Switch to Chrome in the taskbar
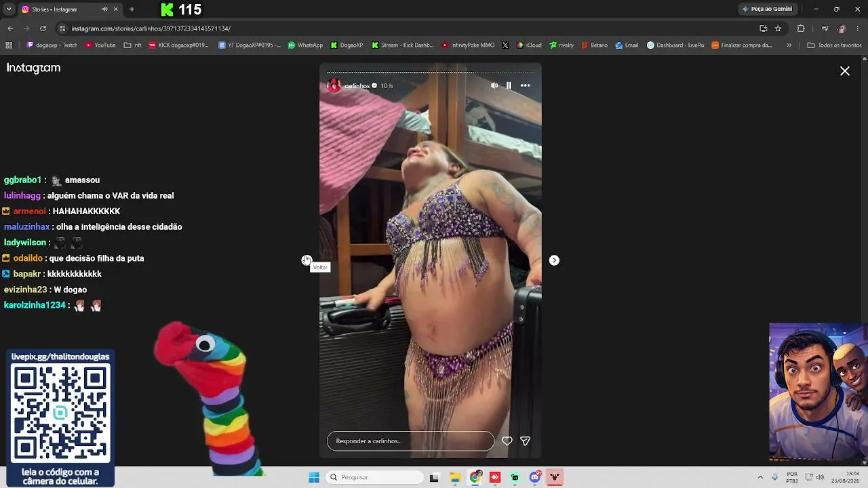868x488 pixels. 475,477
